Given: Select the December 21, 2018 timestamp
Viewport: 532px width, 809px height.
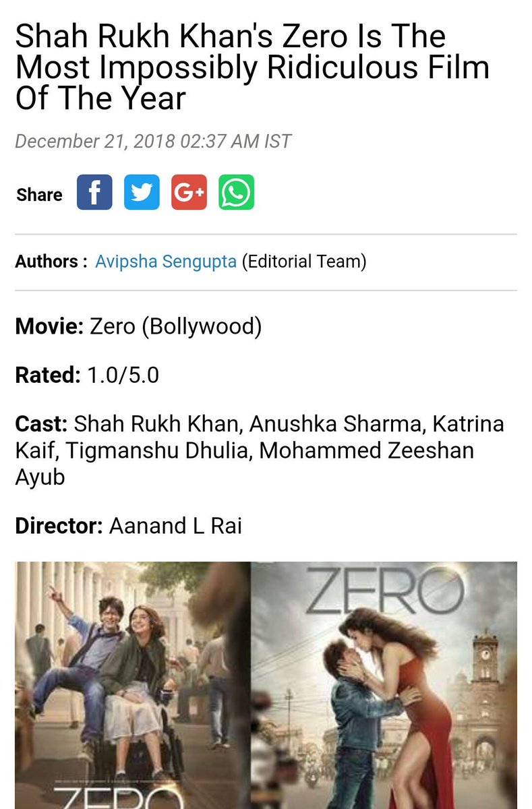Looking at the screenshot, I should [x=153, y=142].
